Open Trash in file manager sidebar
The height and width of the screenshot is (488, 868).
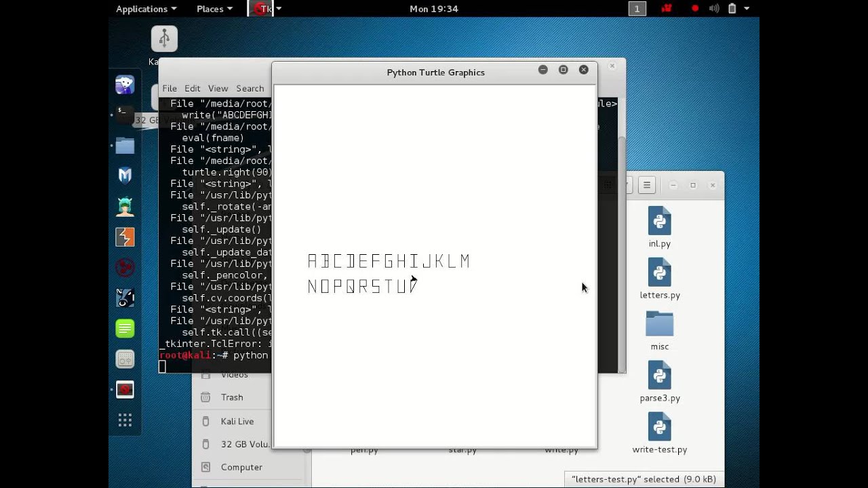231,397
